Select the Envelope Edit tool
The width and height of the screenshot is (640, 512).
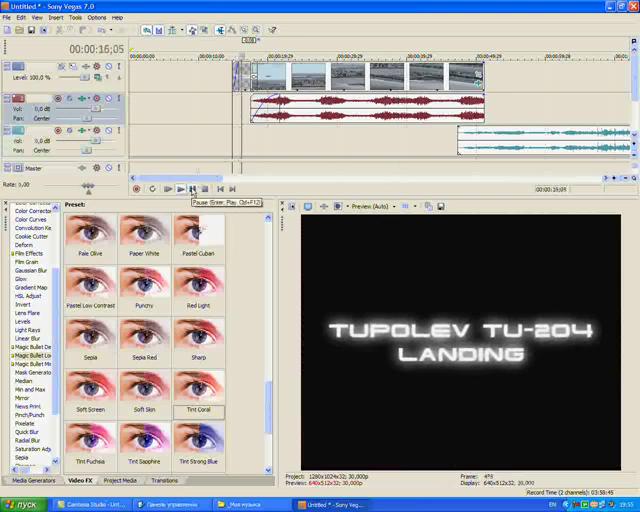coord(232,30)
